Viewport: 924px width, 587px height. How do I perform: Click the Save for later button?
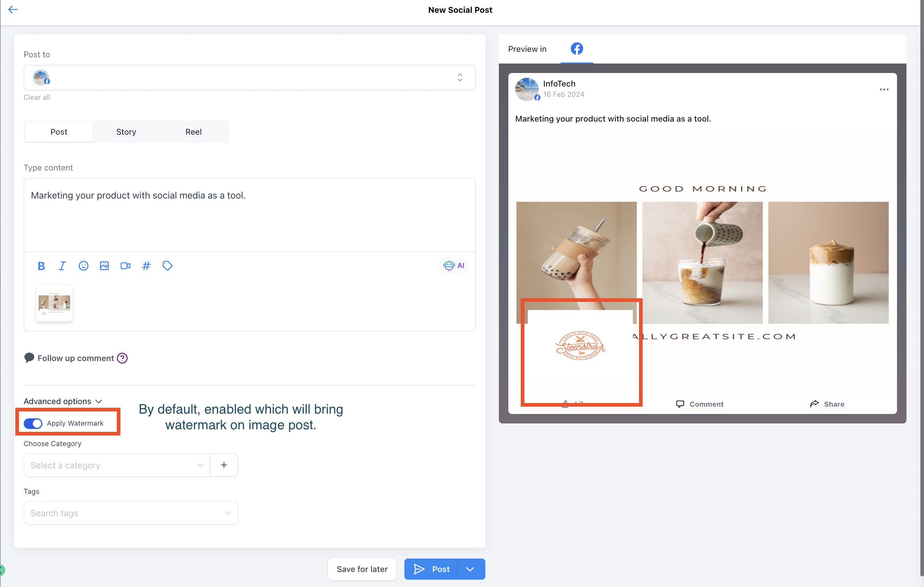[x=362, y=569]
